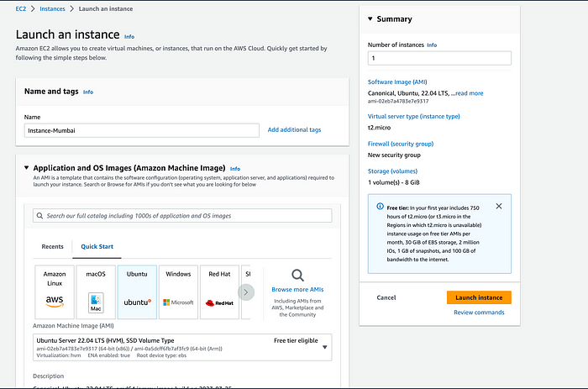Pick the Windows Microsoft AMI tile
588x389 pixels.
[178, 292]
